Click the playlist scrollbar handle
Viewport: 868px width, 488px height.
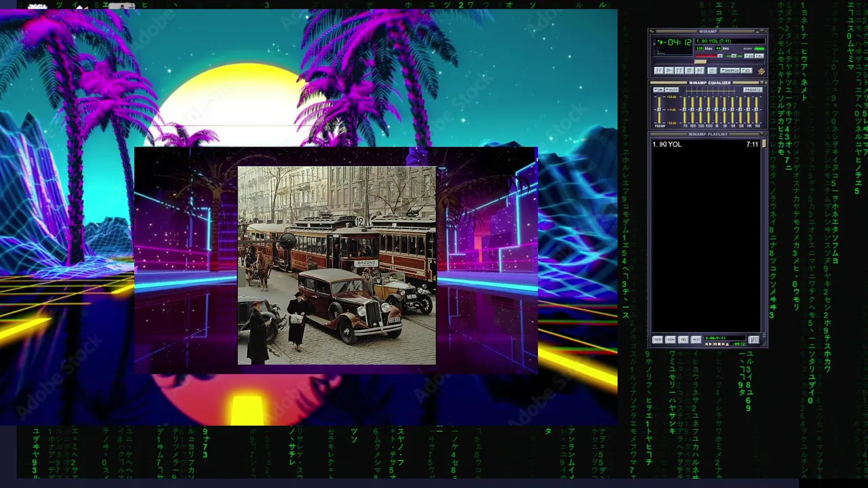[764, 144]
